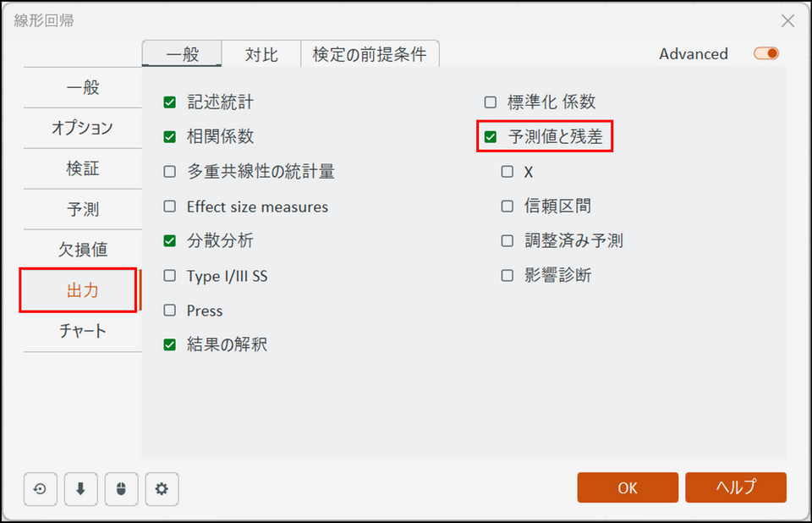Click the OK button
The image size is (812, 523).
pyautogui.click(x=628, y=487)
